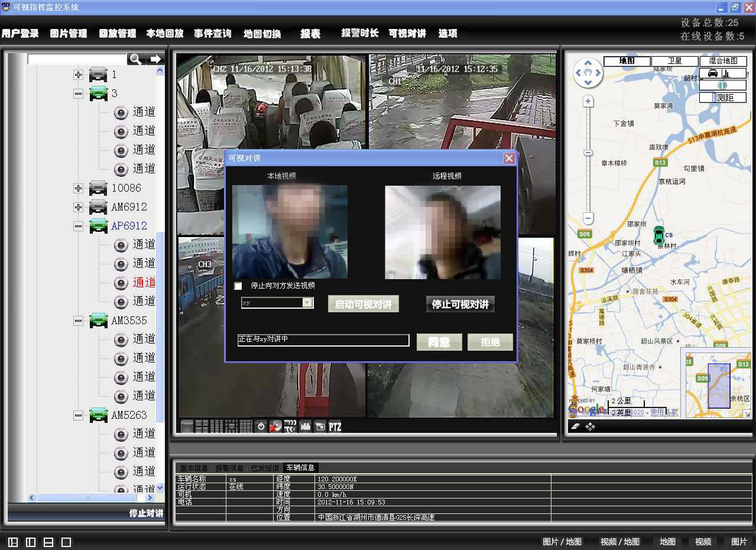This screenshot has width=756, height=550.
Task: Open the 地图切换 menu
Action: pos(262,34)
